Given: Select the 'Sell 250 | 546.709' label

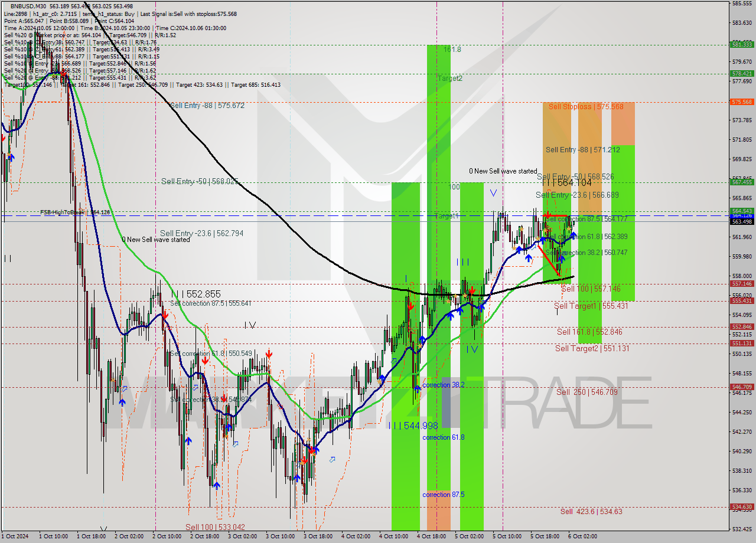Looking at the screenshot, I should pos(587,392).
